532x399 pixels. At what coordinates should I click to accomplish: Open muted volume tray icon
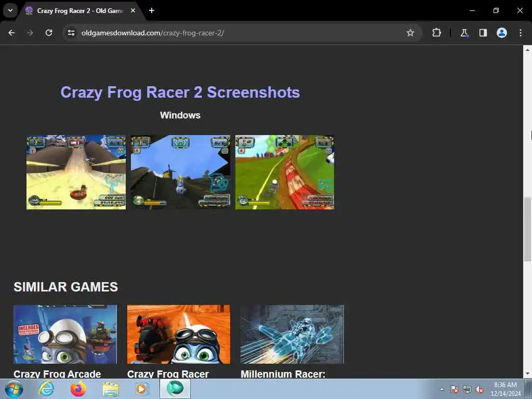[x=480, y=390]
